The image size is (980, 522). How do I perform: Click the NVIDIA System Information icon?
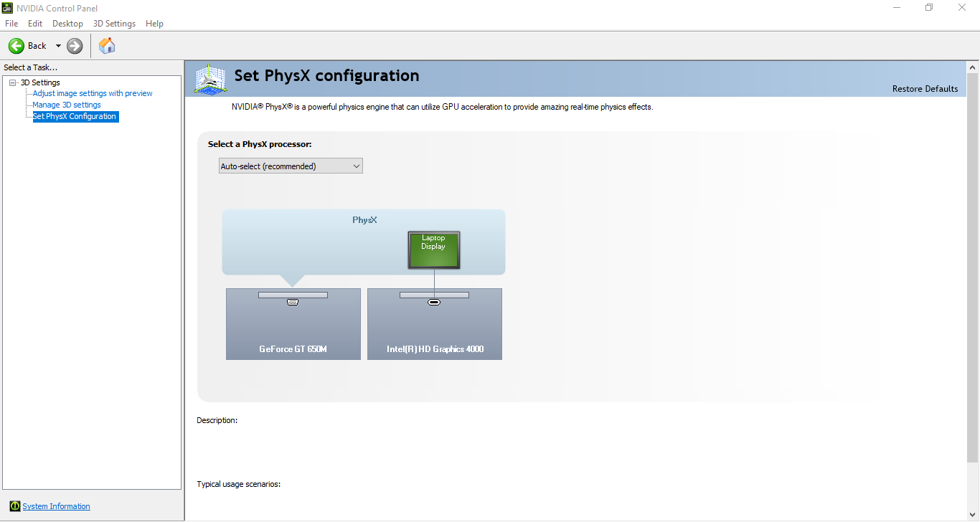(x=15, y=506)
